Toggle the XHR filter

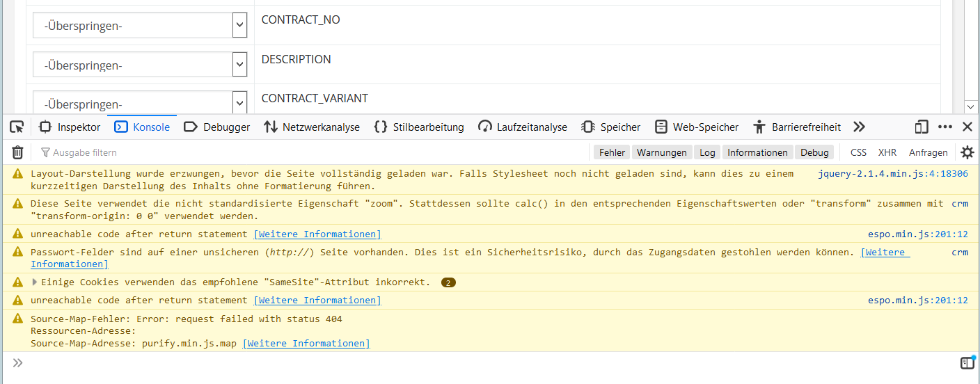click(887, 152)
